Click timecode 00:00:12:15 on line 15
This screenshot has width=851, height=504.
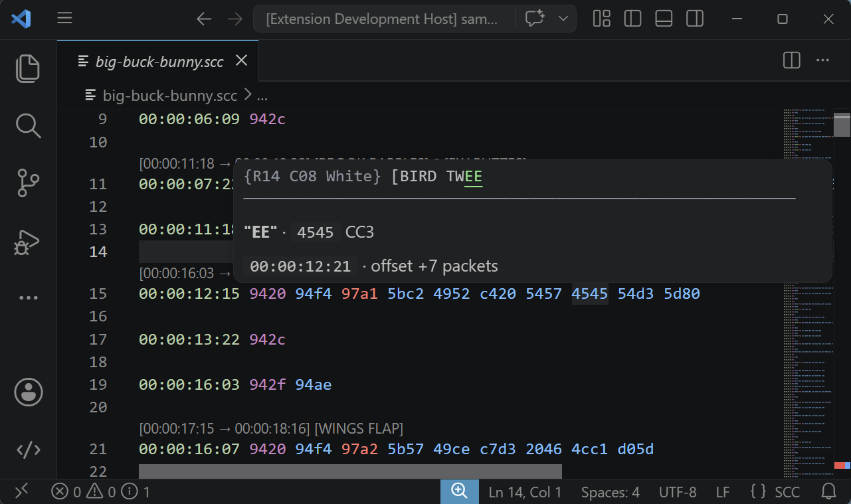coord(189,294)
